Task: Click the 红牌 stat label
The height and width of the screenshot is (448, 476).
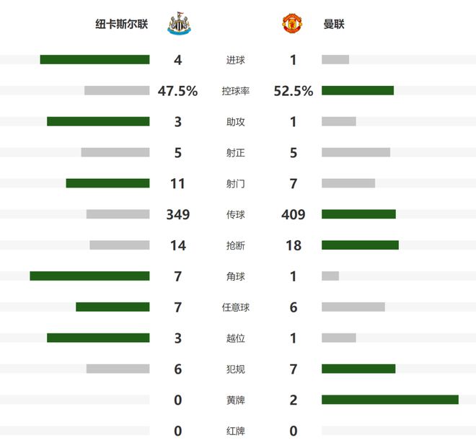Action: point(235,431)
